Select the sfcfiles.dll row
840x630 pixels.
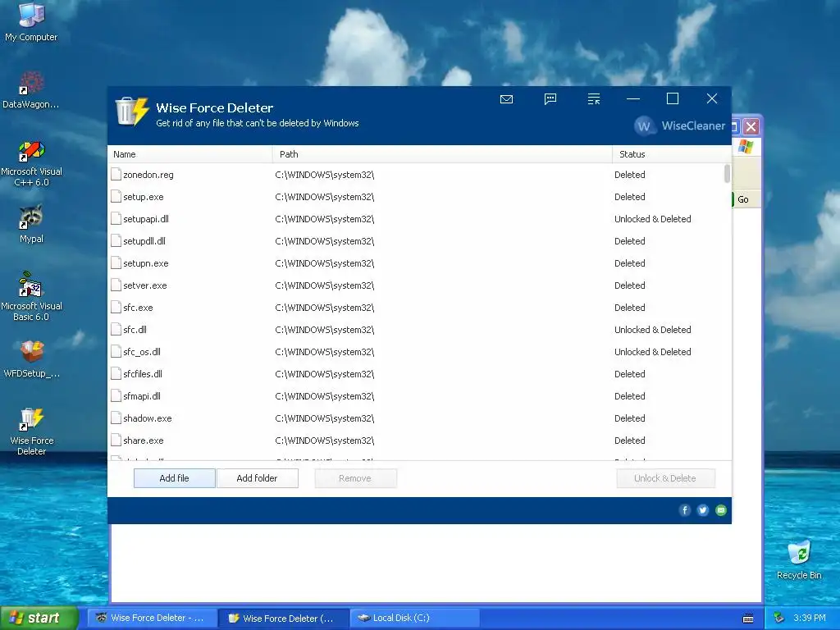tap(416, 374)
